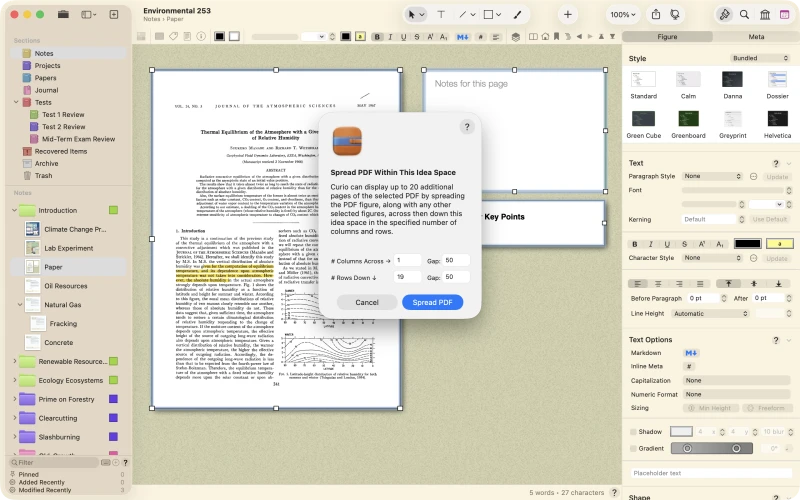Expand the Renewable Resources folder
The image size is (800, 500).
14,361
